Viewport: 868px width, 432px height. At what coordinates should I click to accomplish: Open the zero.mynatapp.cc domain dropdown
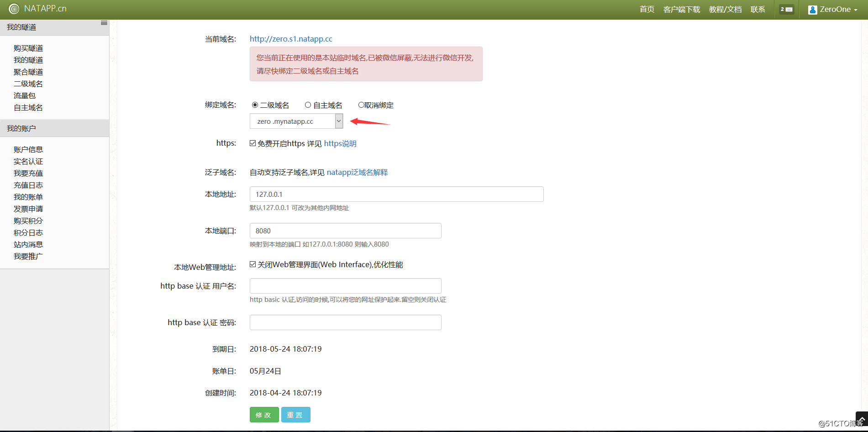point(296,121)
